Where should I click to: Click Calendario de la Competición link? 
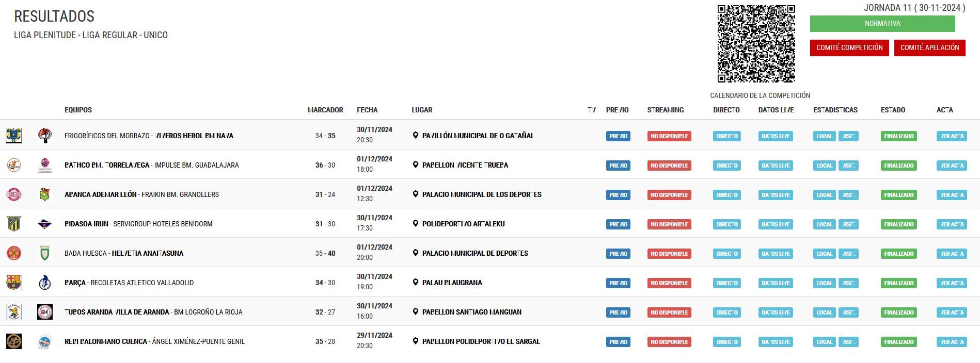click(x=760, y=95)
